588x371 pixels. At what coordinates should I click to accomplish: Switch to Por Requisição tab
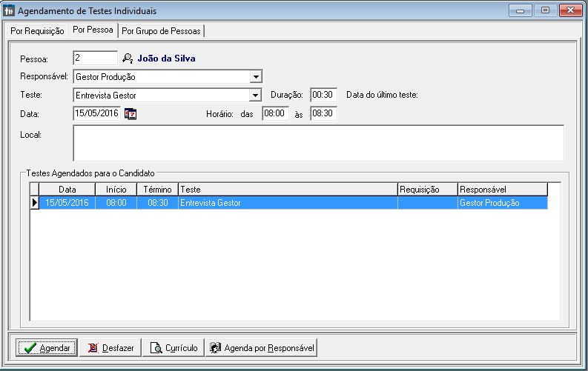(37, 31)
